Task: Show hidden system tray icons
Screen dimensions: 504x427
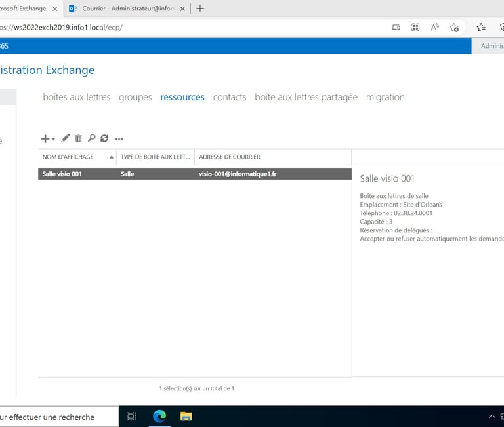Action: coord(492,417)
